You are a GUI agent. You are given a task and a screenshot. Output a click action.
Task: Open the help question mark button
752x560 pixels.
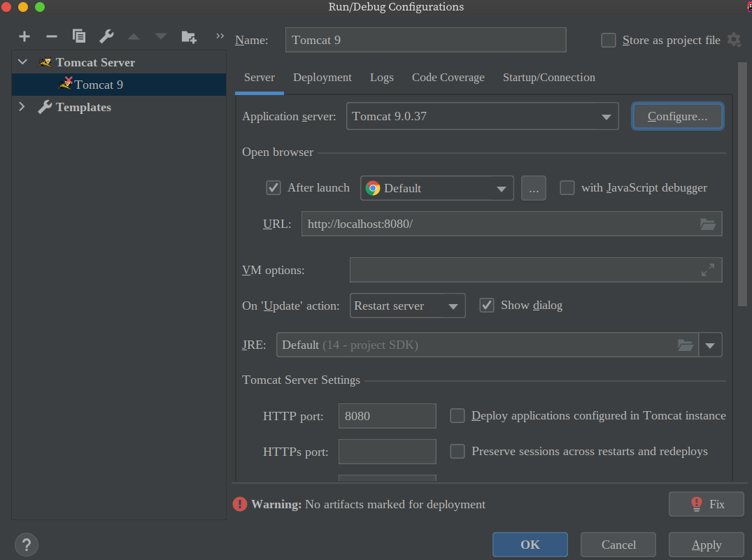[x=27, y=545]
